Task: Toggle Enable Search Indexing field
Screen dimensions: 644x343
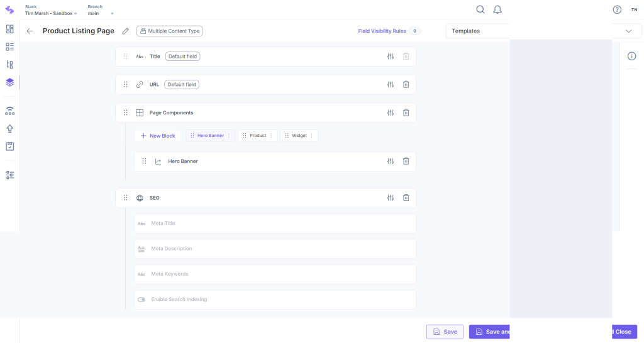Action: coord(142,300)
